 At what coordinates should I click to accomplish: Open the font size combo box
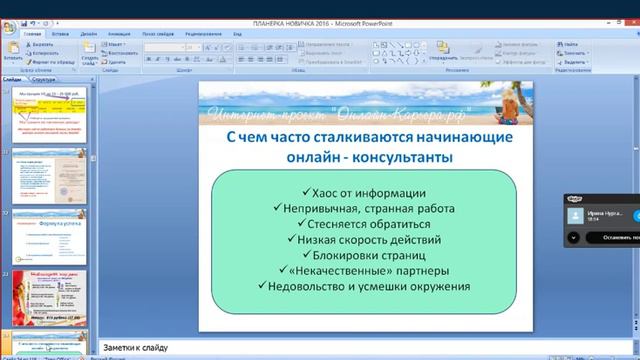click(x=193, y=48)
